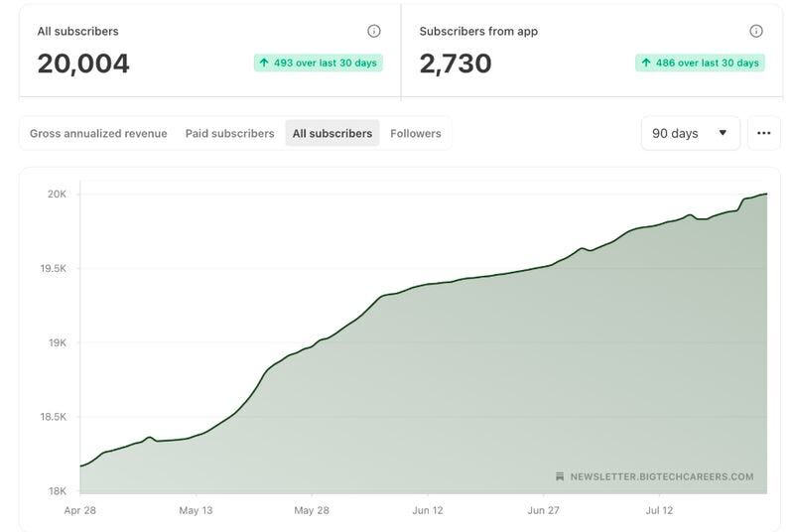Click the Jun 12 x-axis date
The width and height of the screenshot is (794, 532).
(428, 510)
